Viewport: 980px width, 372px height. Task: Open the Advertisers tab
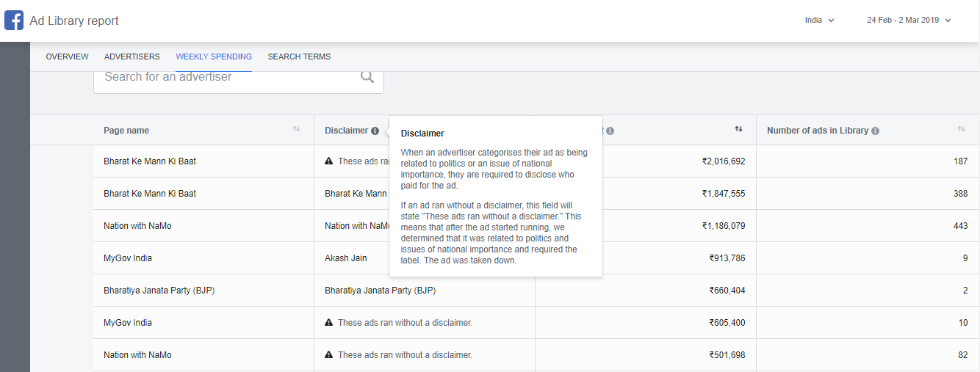pos(131,56)
